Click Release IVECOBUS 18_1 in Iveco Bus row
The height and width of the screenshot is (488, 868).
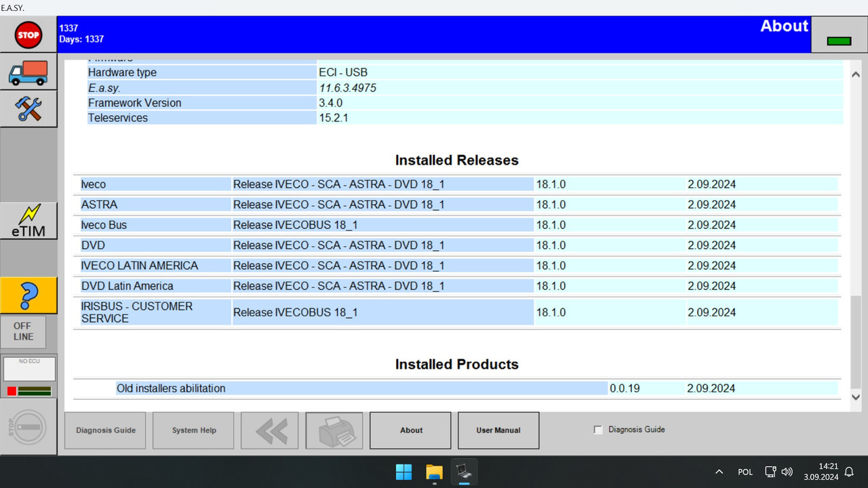point(295,225)
